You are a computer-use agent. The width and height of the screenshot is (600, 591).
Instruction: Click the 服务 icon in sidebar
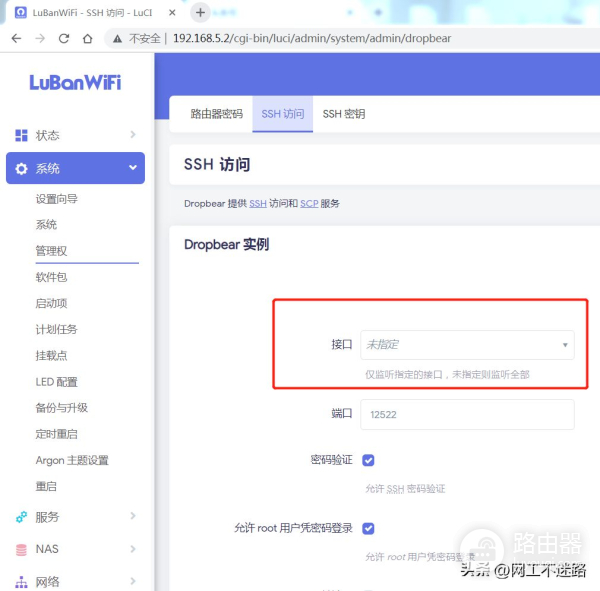(21, 517)
